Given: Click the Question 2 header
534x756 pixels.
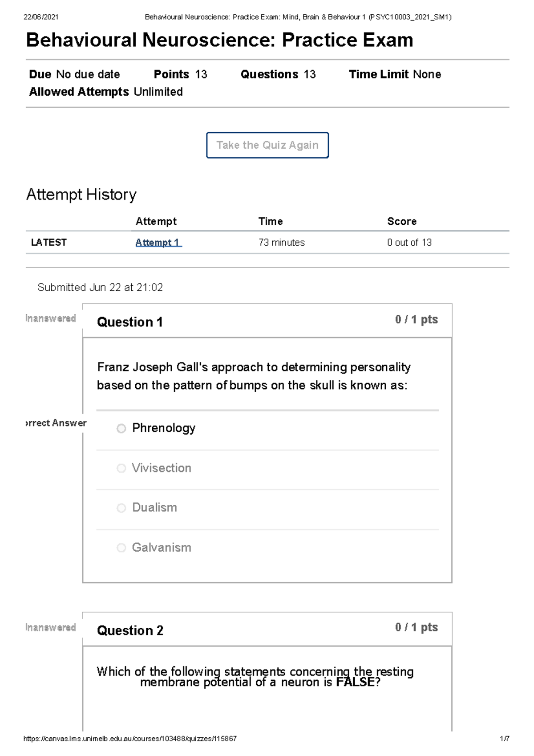Looking at the screenshot, I should 130,630.
